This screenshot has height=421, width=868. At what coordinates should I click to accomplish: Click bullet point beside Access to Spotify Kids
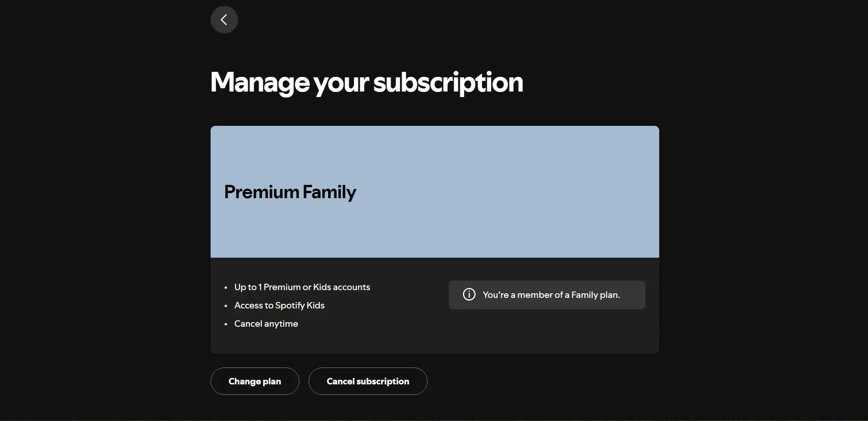pos(226,306)
